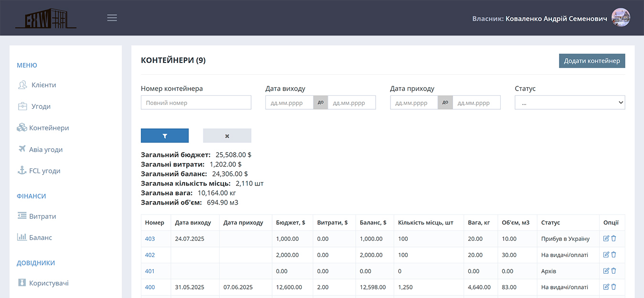Open the Статус dropdown filter

point(570,103)
